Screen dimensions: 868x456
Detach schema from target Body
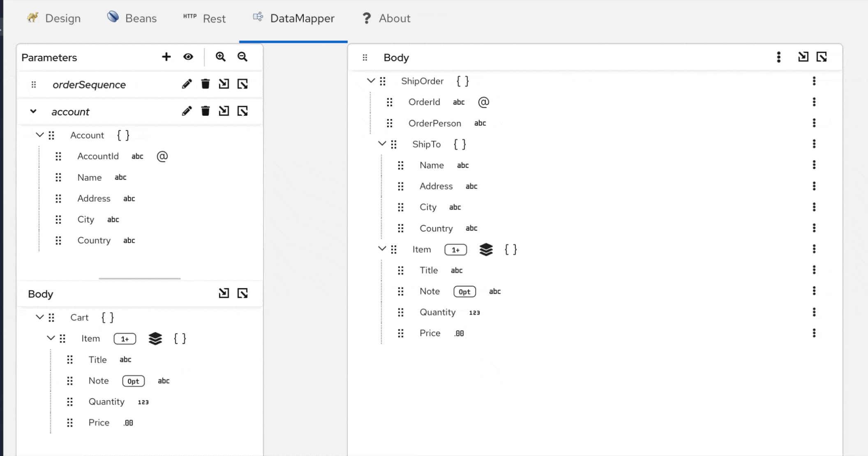coord(822,57)
